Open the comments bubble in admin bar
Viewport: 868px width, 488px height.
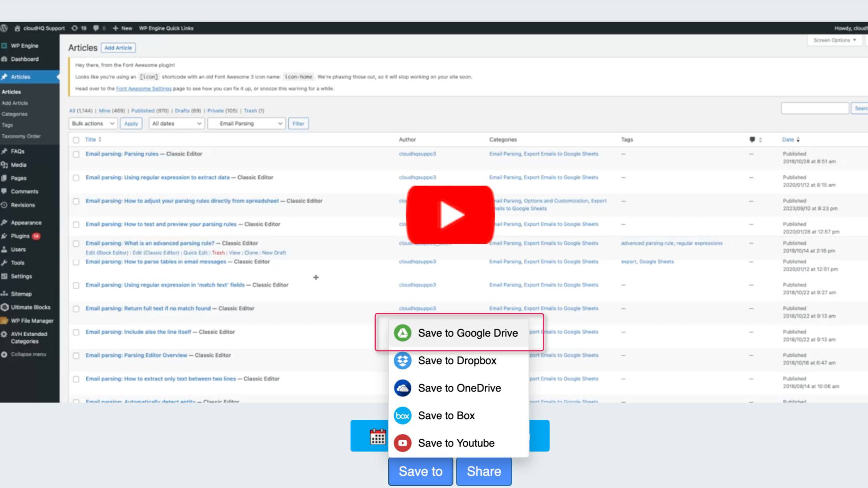tap(99, 28)
